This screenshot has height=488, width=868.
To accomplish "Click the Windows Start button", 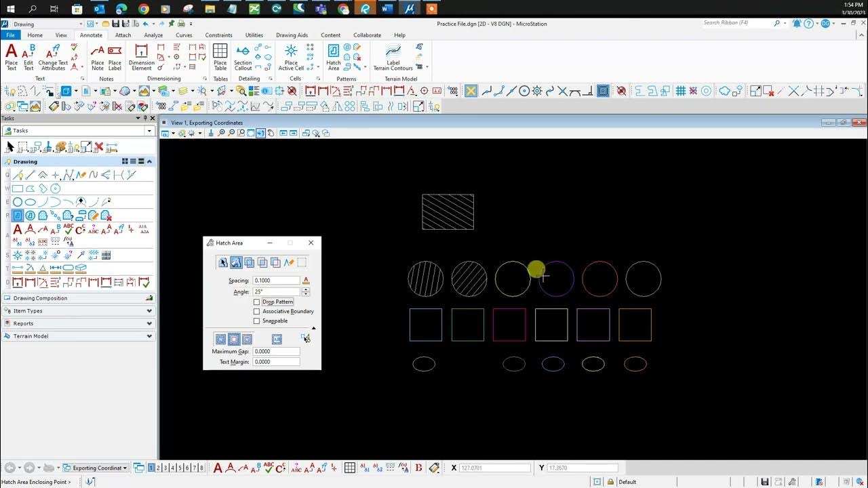I will click(x=10, y=9).
